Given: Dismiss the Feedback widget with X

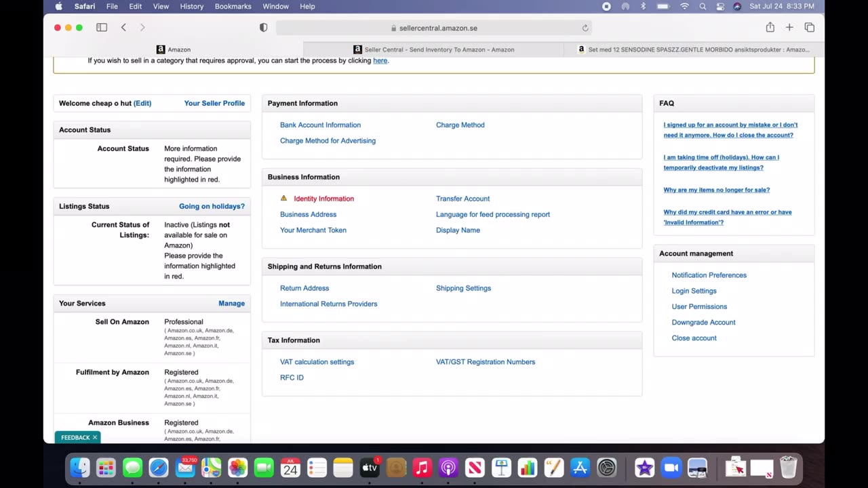Looking at the screenshot, I should [x=95, y=438].
